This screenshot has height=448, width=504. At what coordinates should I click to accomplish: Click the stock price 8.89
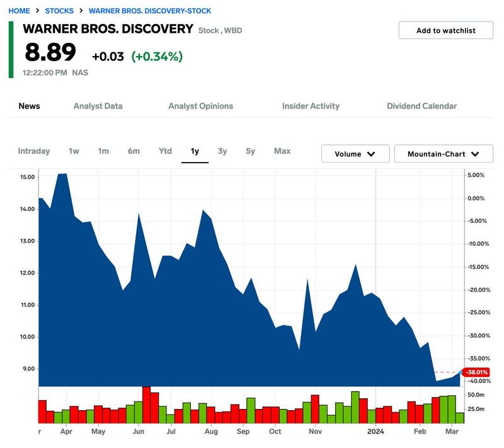pos(50,52)
